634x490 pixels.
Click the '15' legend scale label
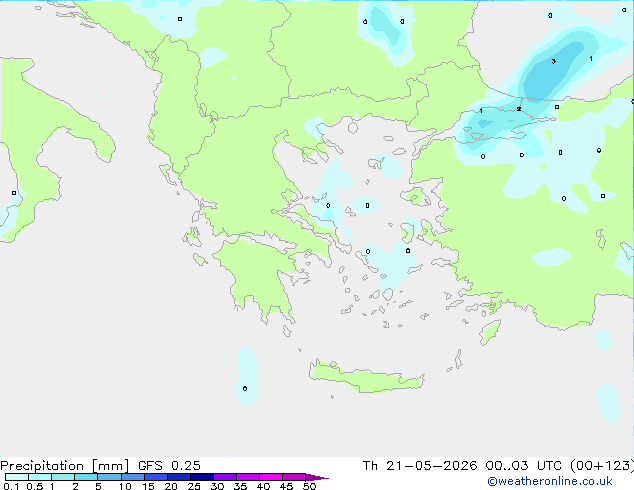tap(148, 486)
